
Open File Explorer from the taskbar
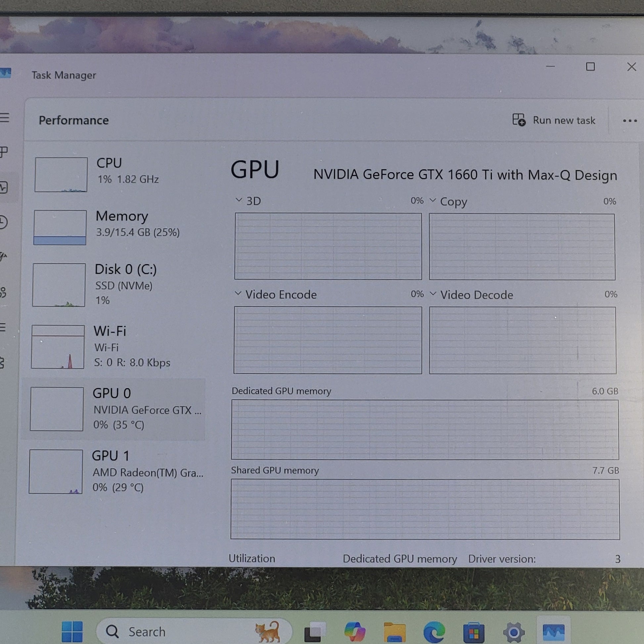tap(395, 632)
